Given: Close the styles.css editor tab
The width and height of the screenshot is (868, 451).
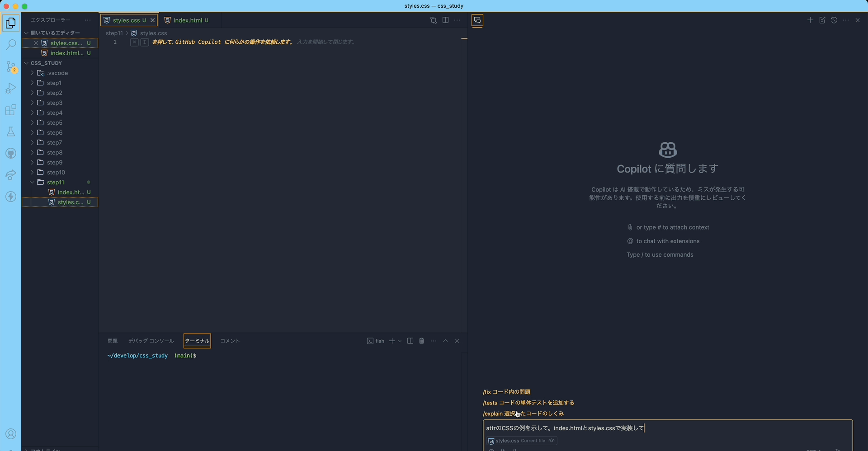Looking at the screenshot, I should (x=153, y=20).
